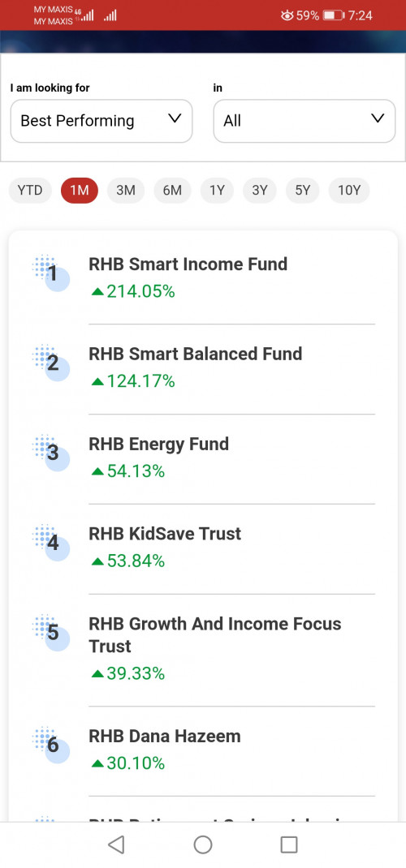Tap the rank 5 badge icon

coord(51,633)
